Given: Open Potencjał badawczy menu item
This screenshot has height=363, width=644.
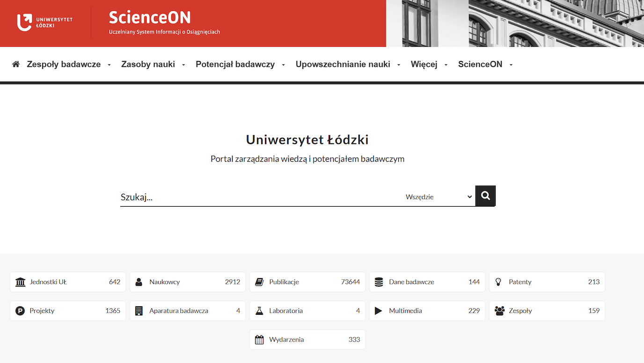Looking at the screenshot, I should pos(235,65).
